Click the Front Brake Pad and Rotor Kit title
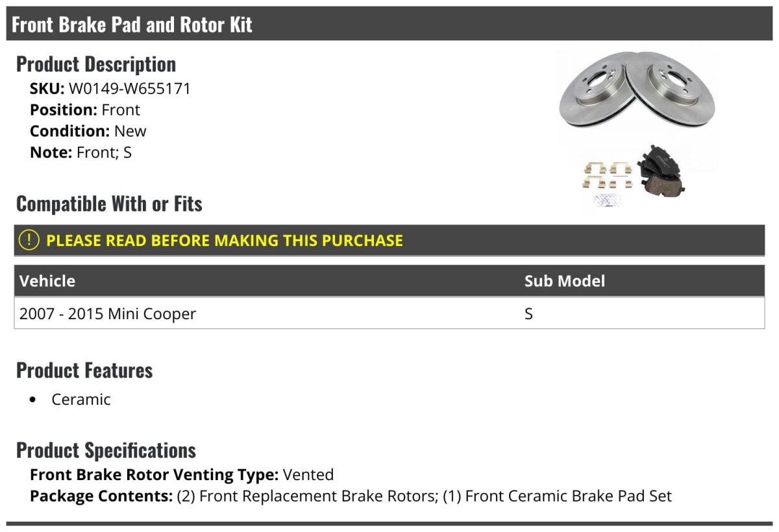 [132, 25]
